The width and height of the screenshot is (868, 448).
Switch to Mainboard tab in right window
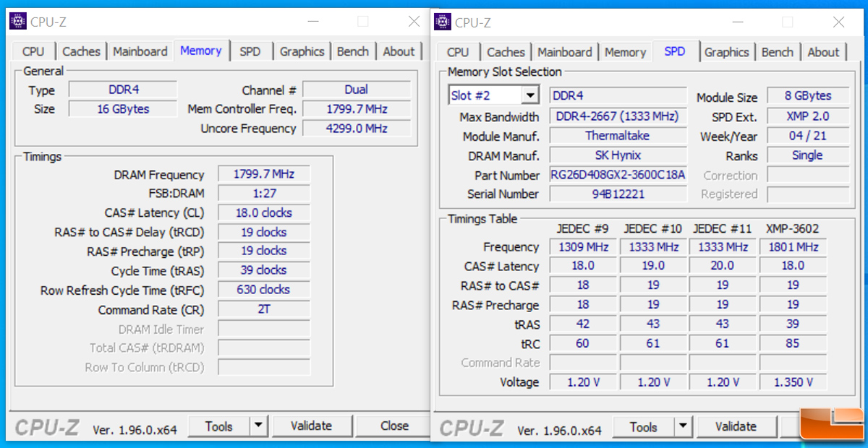tap(565, 52)
